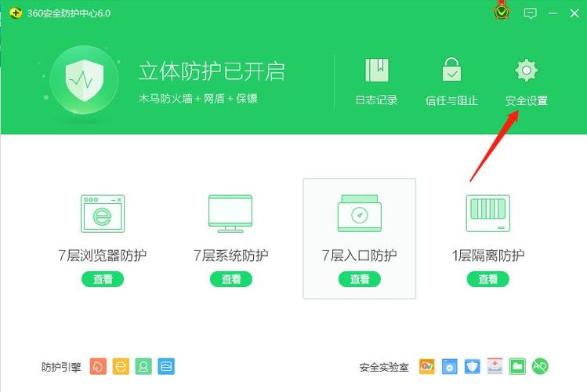Click the 7层系统防护 monitor icon

(x=230, y=214)
